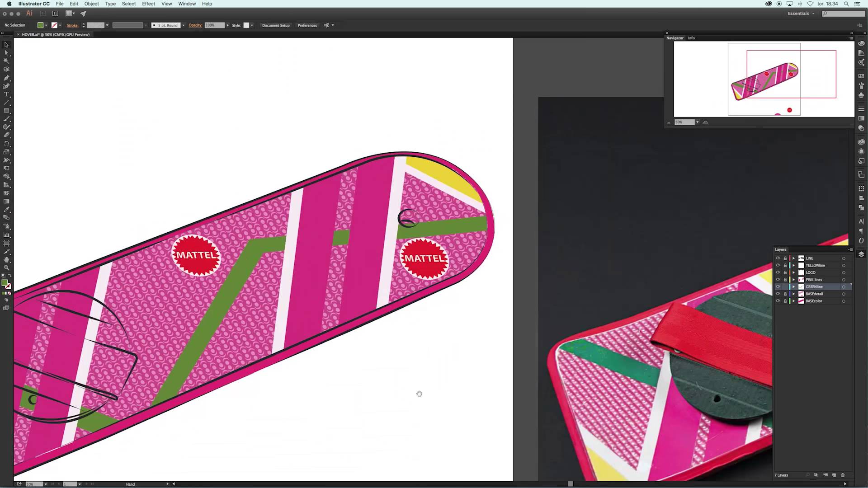This screenshot has height=488, width=868.
Task: Expand the BASEcolor layer contents
Action: 793,301
